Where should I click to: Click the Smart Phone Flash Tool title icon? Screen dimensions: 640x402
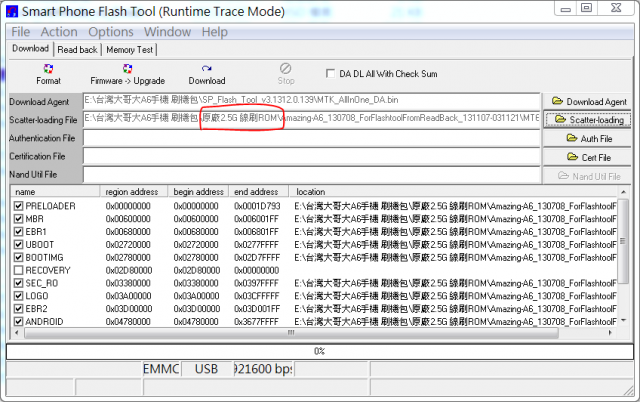point(12,11)
